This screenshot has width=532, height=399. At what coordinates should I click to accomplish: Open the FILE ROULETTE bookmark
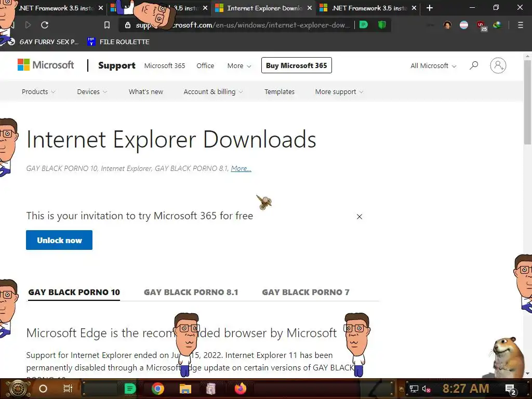(118, 42)
